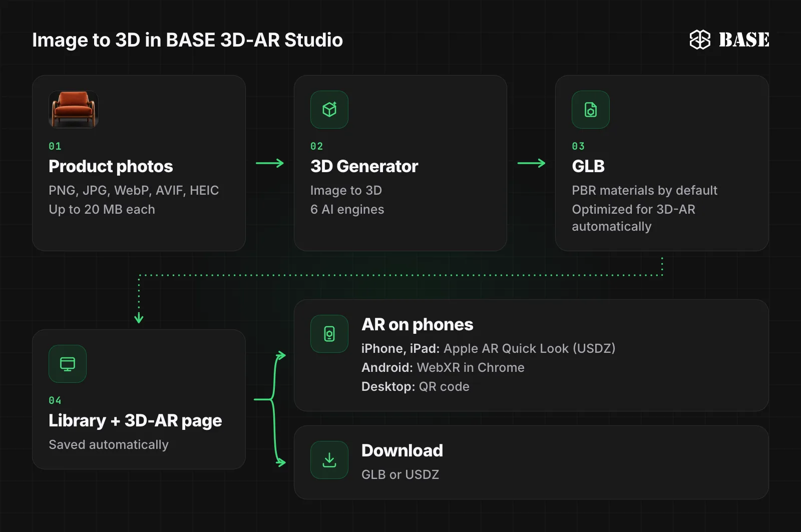Select the 'Product photos' heading
The image size is (801, 532).
(111, 166)
